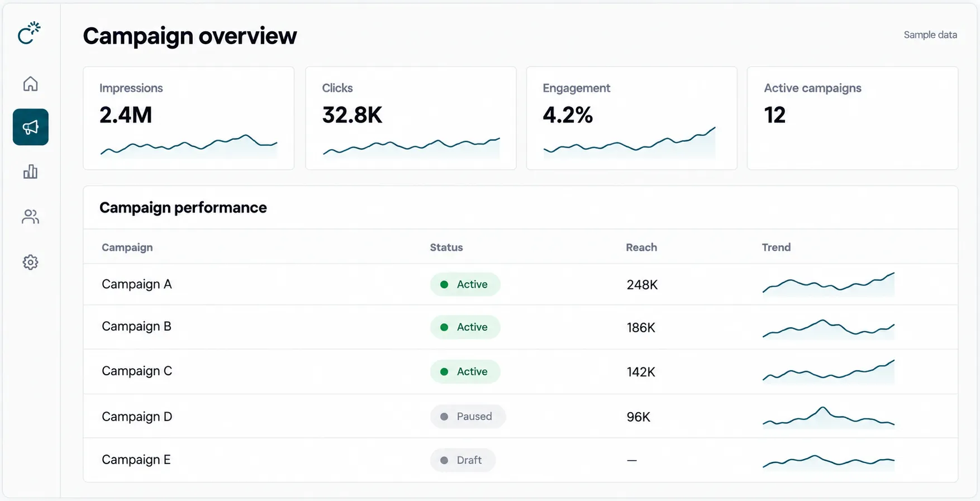The image size is (980, 501).
Task: Click the Campaign A trend sparkline
Action: [829, 284]
